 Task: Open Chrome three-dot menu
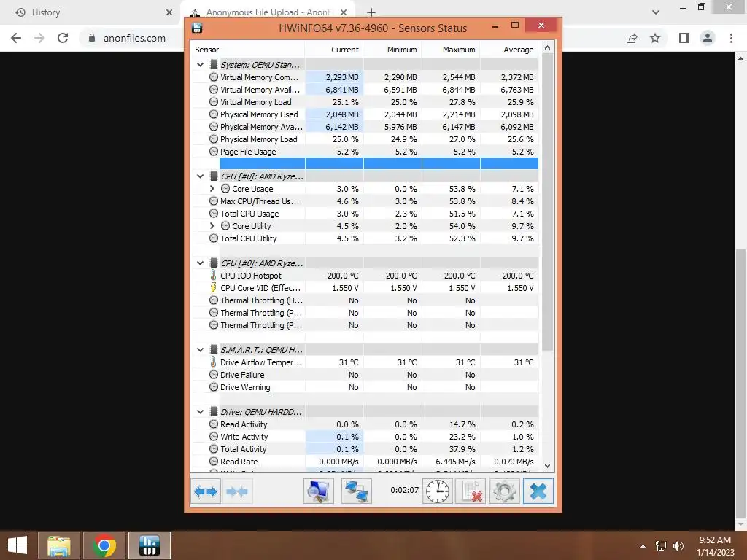[x=731, y=38]
